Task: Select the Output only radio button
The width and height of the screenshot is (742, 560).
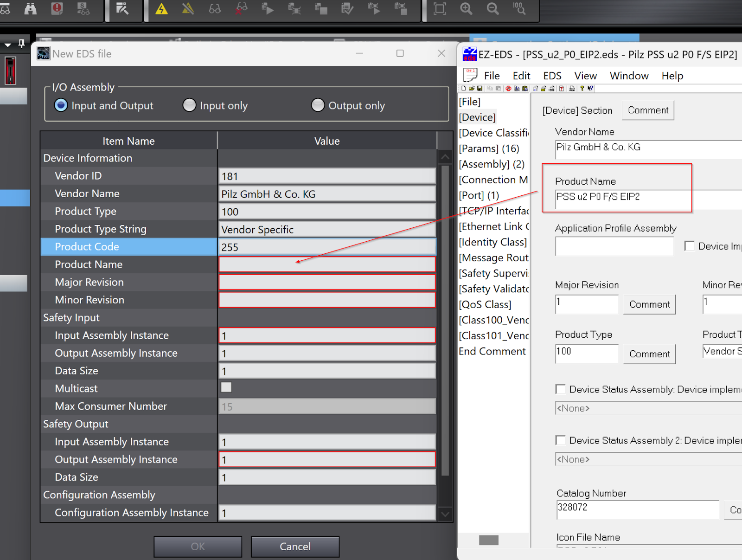Action: [318, 105]
